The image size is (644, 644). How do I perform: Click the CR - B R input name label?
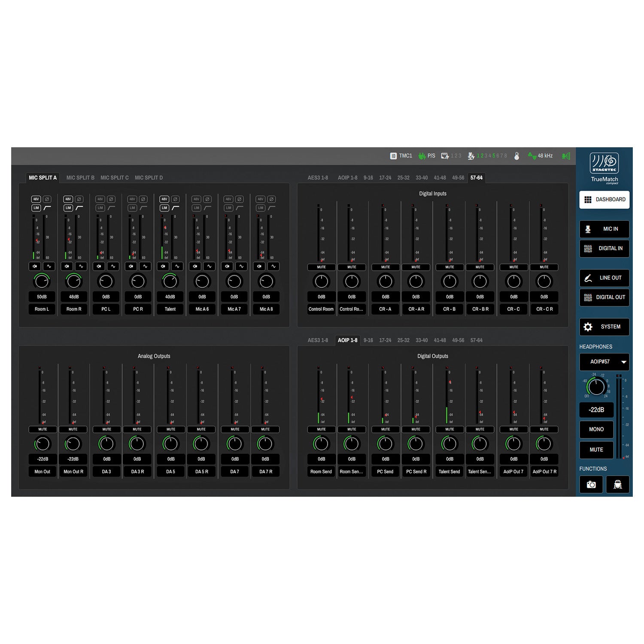coord(480,309)
